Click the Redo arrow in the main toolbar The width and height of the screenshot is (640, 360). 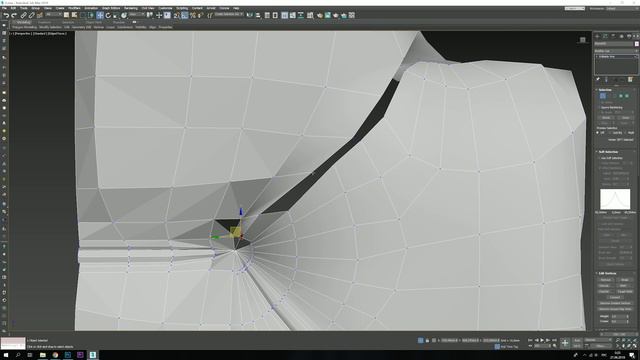14,15
